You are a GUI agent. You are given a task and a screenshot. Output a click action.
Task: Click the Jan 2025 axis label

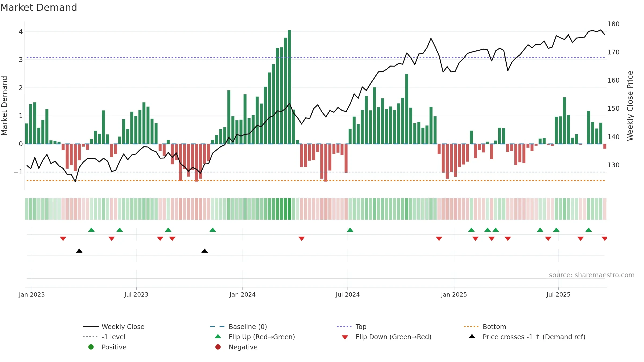coord(454,294)
